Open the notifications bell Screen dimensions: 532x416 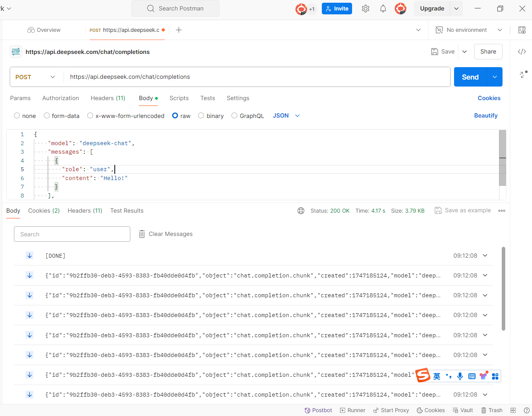pos(383,9)
